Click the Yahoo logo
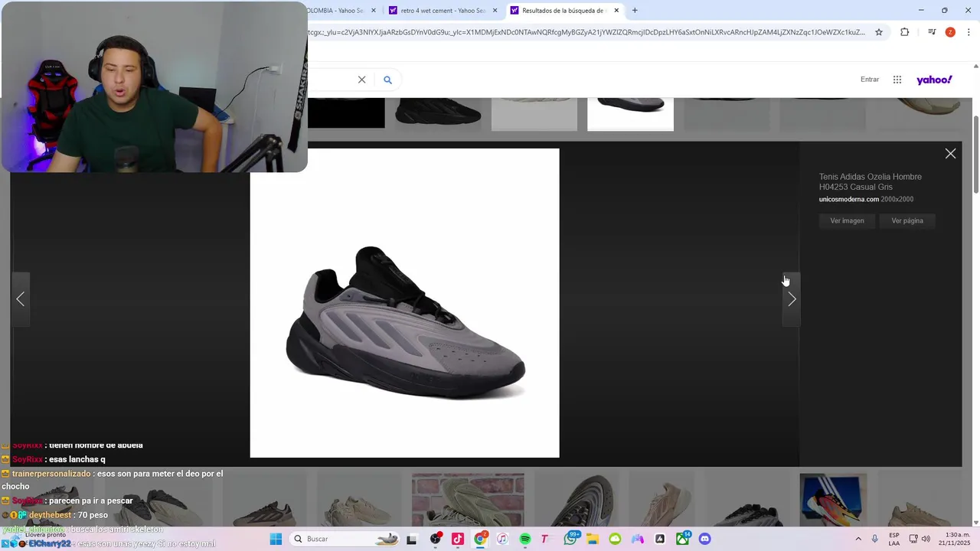 (x=934, y=80)
